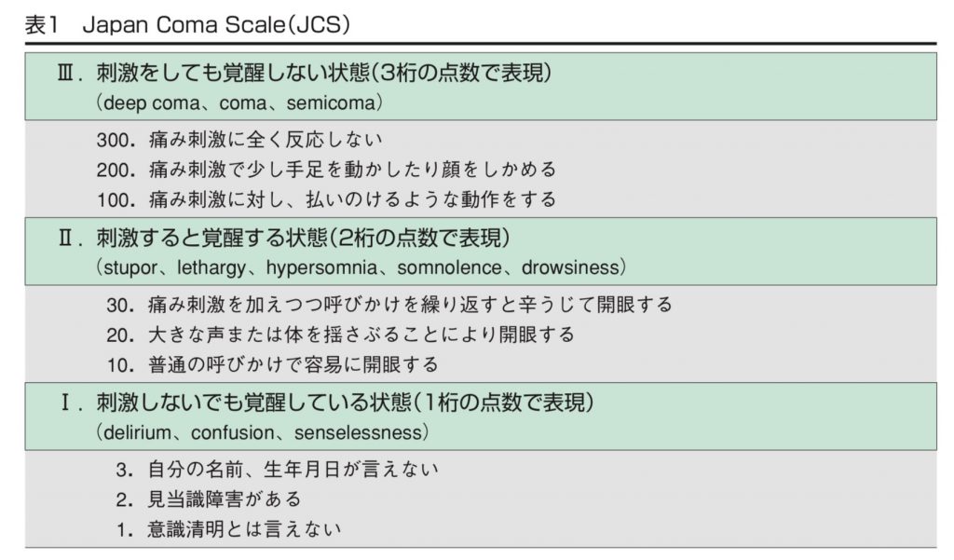The width and height of the screenshot is (954, 560).
Task: Click the Ⅰ. 刺激しないでも覚醒している状態 header
Action: [x=326, y=403]
